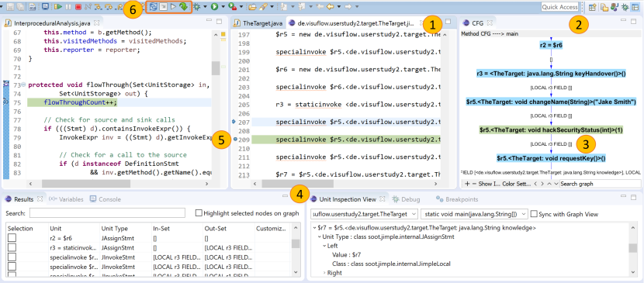Screen dimensions: 644x283
Task: Click the Disconnect icon in the debug toolbar
Action: (88, 7)
